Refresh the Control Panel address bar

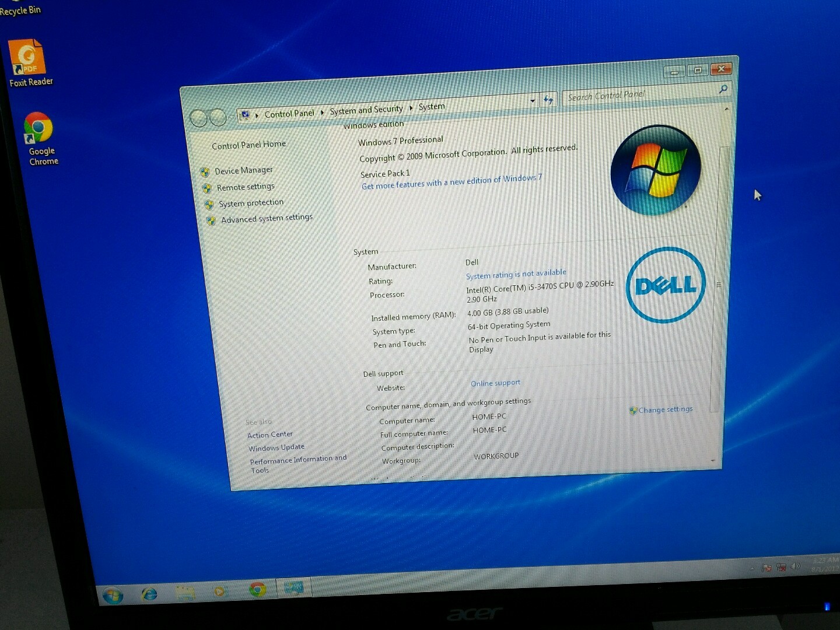(x=548, y=100)
